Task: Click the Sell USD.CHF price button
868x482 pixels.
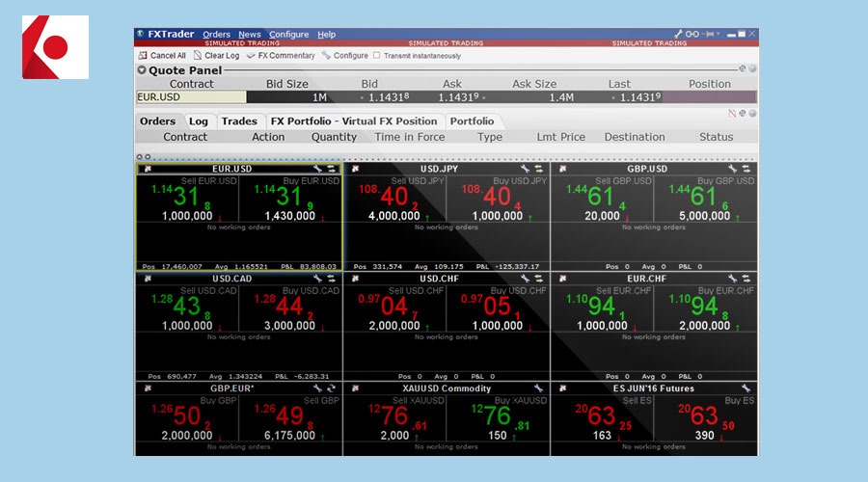Action: 394,308
